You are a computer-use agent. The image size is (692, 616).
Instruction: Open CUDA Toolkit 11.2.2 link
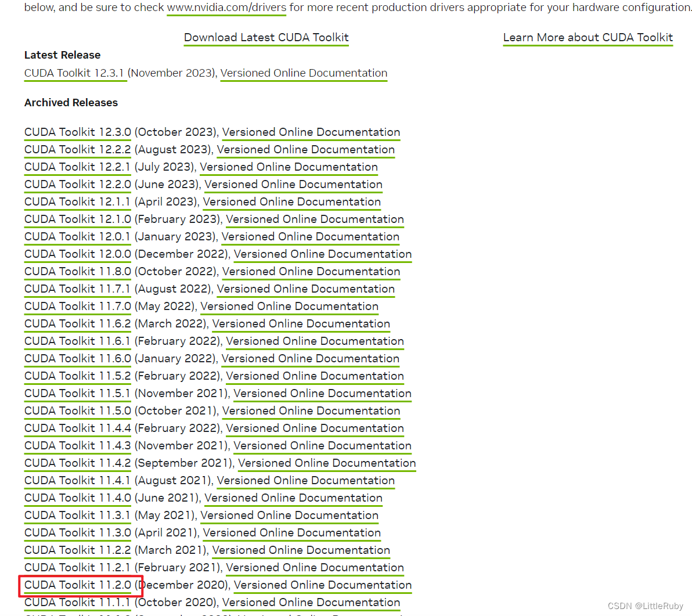[x=78, y=550]
